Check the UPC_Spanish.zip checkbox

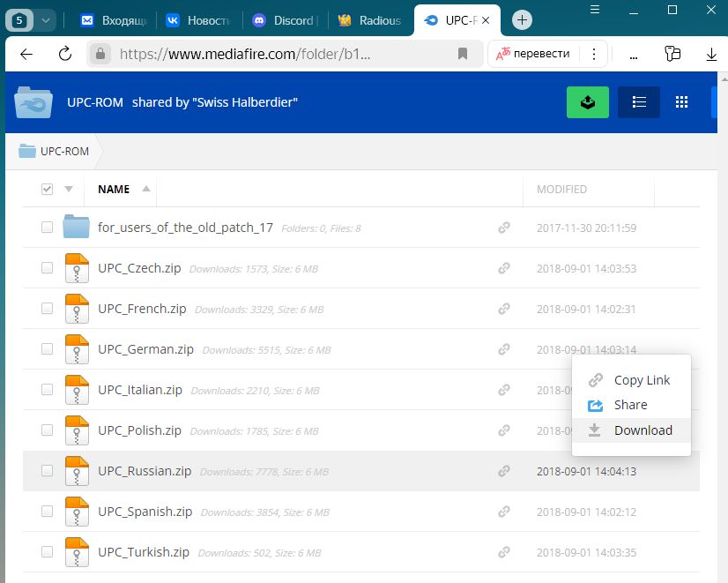[47, 512]
